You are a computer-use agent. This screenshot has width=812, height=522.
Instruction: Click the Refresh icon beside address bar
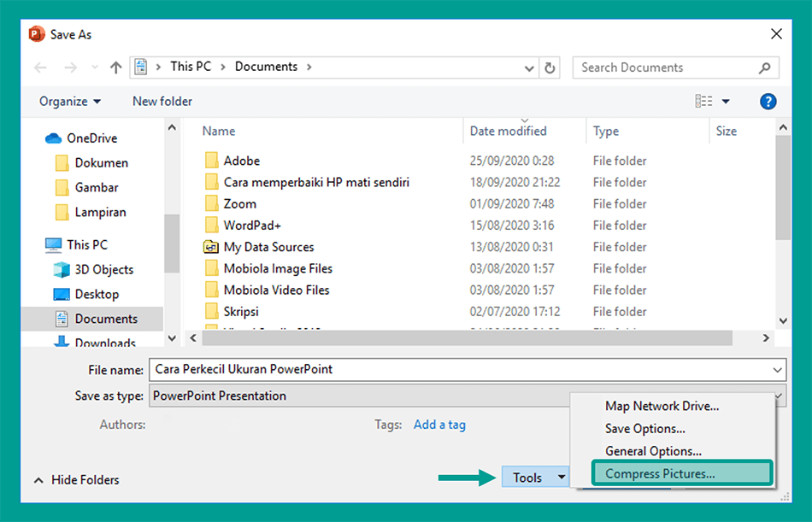[550, 67]
